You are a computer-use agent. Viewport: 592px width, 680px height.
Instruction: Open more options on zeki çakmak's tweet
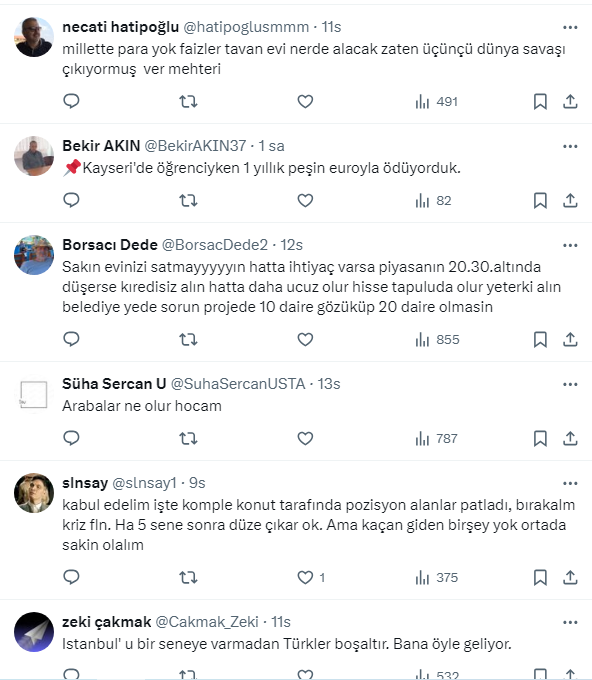pos(570,622)
